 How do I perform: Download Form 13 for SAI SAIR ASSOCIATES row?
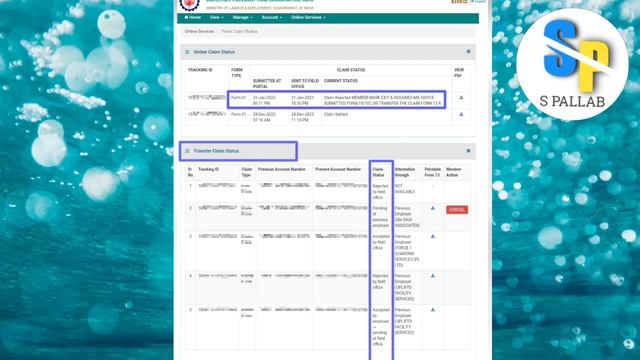point(433,209)
